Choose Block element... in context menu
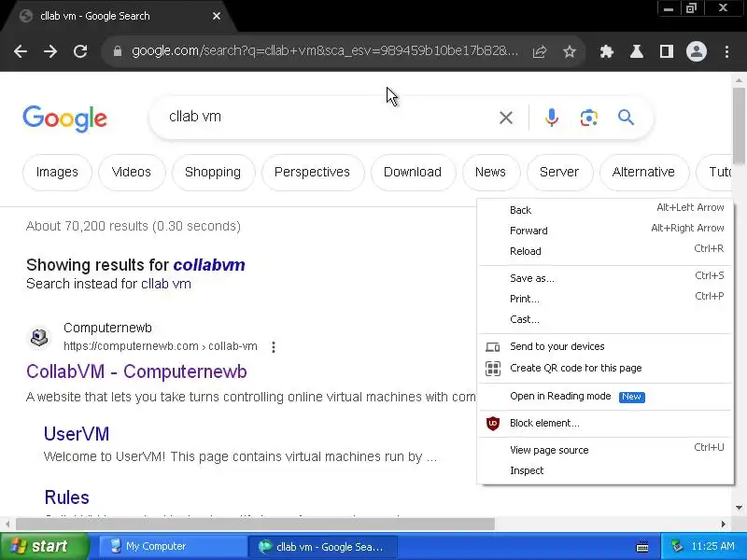 pyautogui.click(x=605, y=423)
